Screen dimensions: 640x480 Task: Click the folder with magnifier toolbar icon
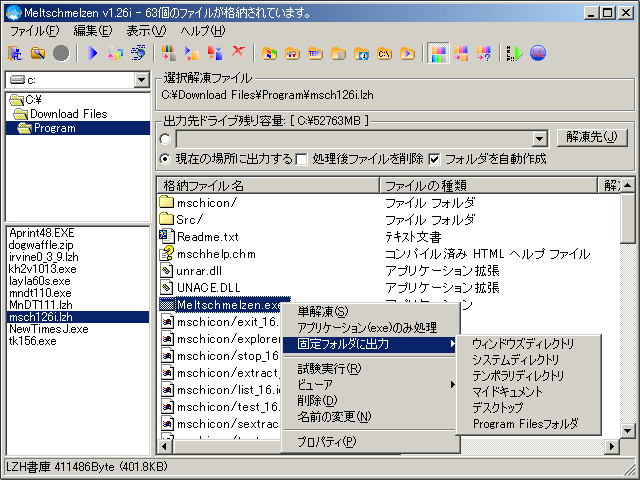(38, 53)
